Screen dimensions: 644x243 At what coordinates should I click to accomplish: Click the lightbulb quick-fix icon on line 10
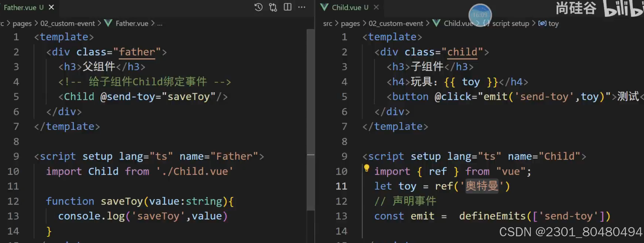[x=367, y=168]
